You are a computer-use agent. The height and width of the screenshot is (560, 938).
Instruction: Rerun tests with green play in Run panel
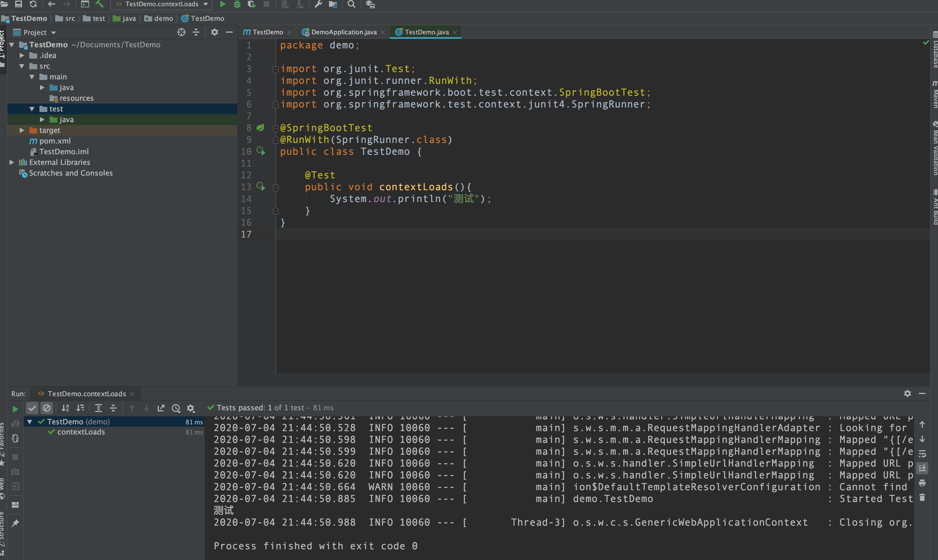point(15,409)
